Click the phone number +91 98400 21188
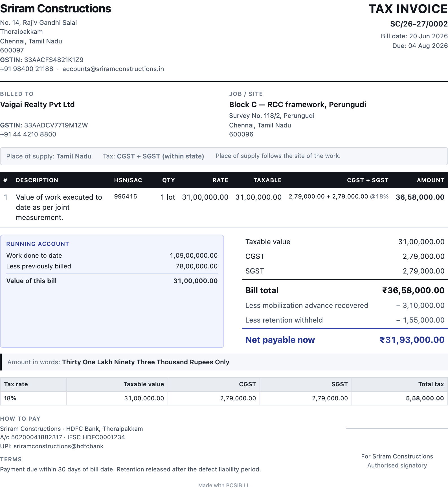The image size is (448, 503). 27,69
